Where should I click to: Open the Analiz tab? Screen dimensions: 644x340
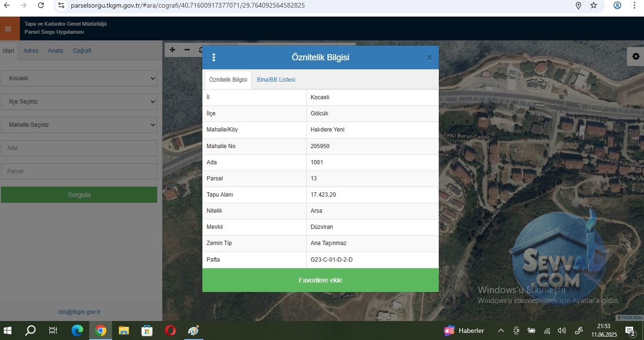pyautogui.click(x=56, y=51)
